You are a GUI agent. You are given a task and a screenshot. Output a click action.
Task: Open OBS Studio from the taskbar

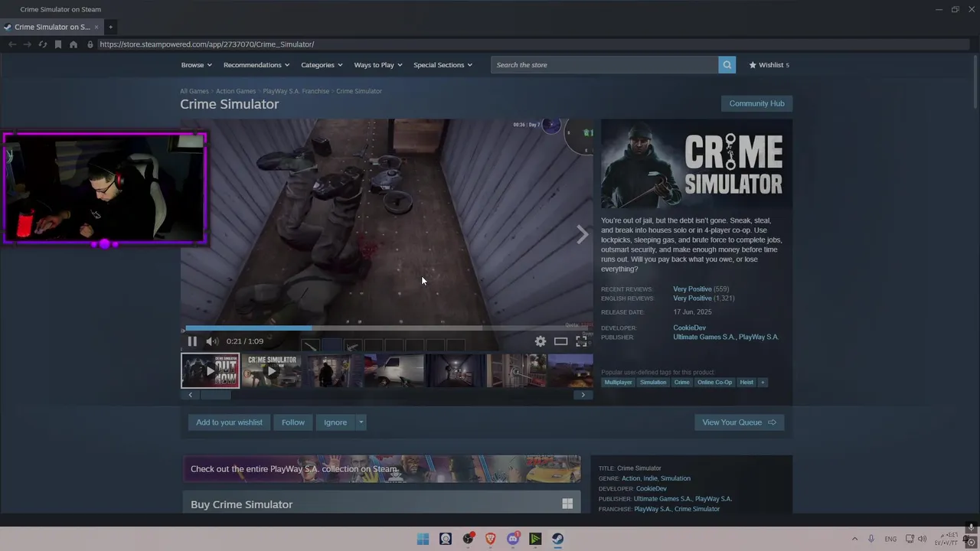pos(468,539)
